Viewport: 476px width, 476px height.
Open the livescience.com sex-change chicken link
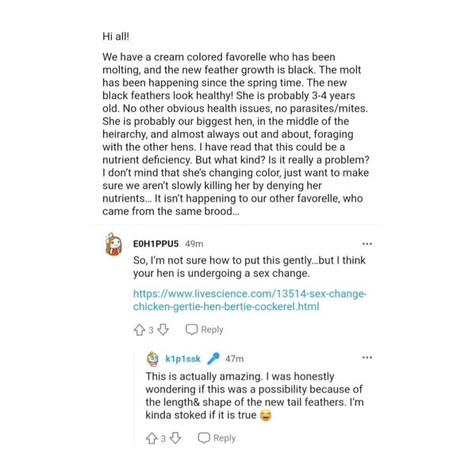[250, 300]
